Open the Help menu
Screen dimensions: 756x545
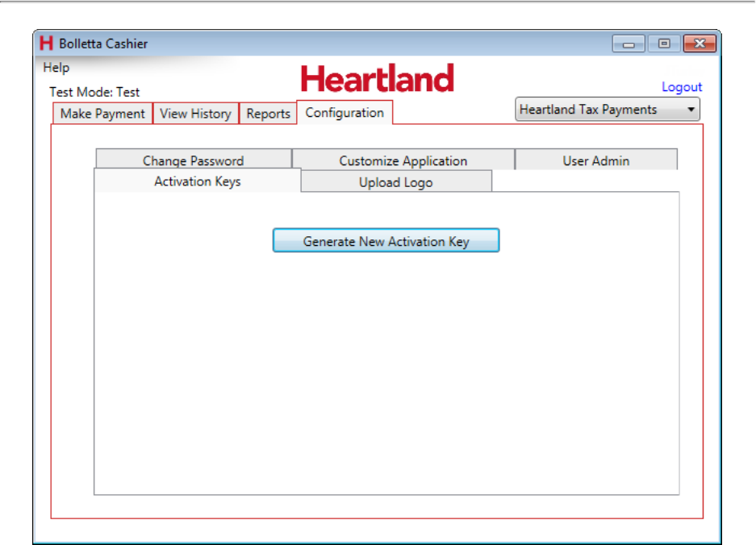[56, 68]
